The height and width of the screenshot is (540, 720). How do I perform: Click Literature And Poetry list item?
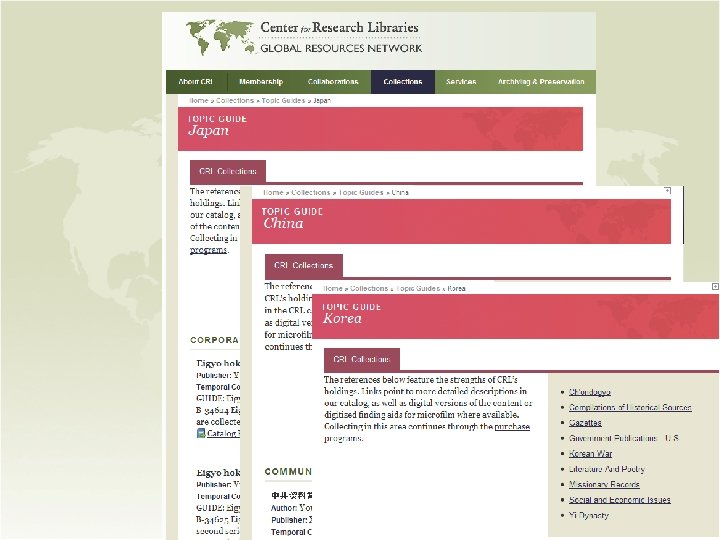coord(607,469)
